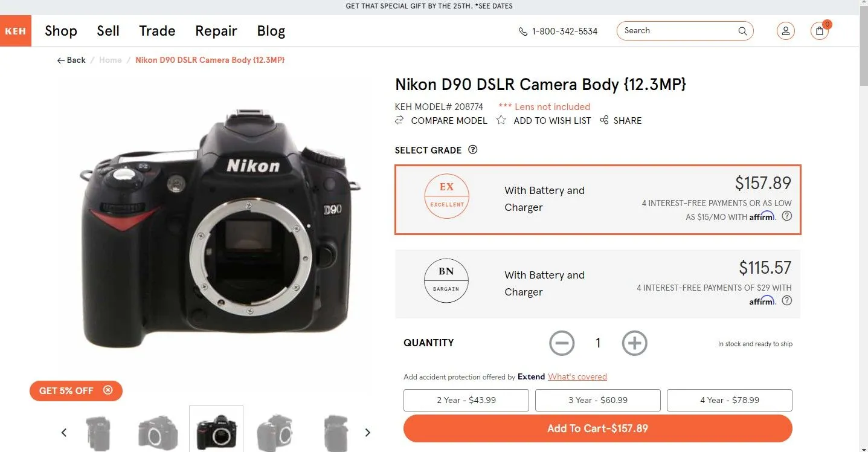Show next product thumbnails
Image resolution: width=868 pixels, height=452 pixels.
click(367, 432)
